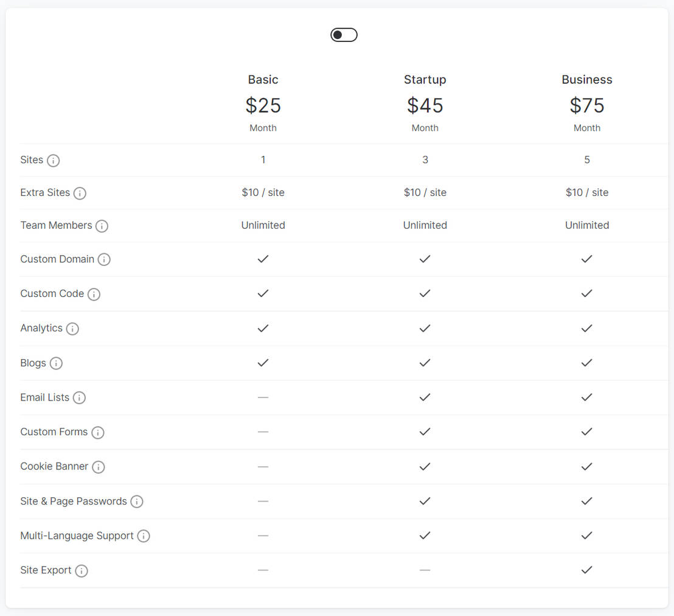This screenshot has width=674, height=616.
Task: Click the info icon next to Extra Sites
Action: pos(80,193)
